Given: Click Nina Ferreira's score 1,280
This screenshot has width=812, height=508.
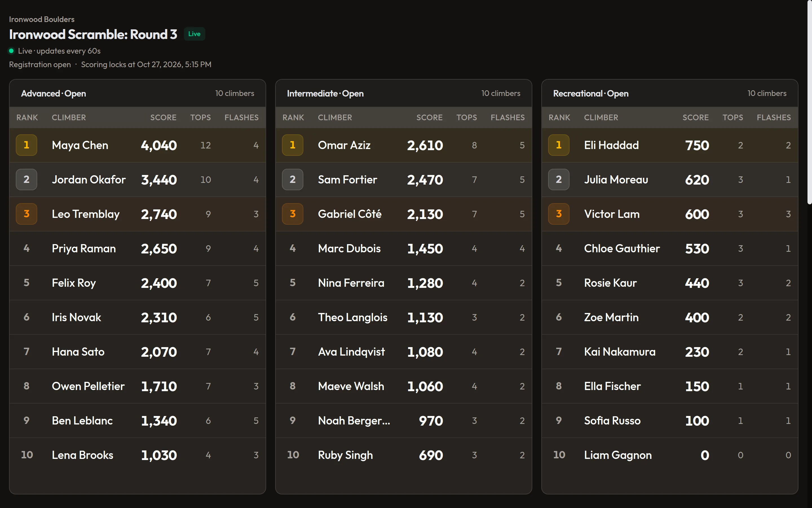Looking at the screenshot, I should tap(425, 283).
